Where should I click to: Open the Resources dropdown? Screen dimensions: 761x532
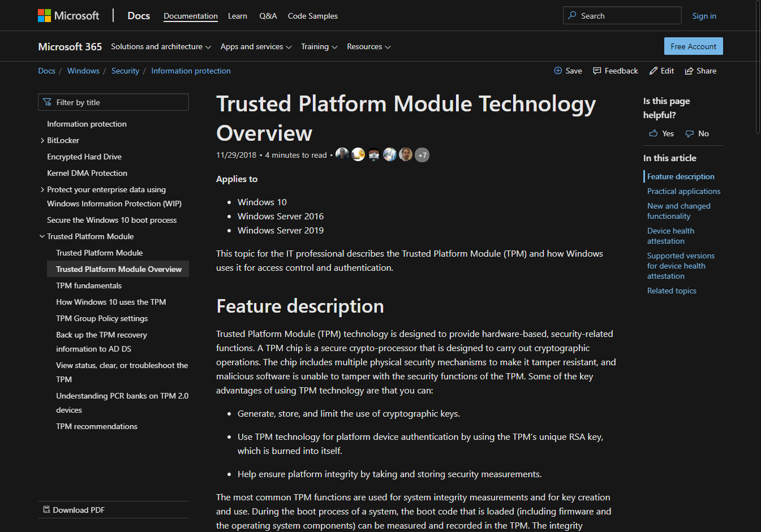coord(368,46)
